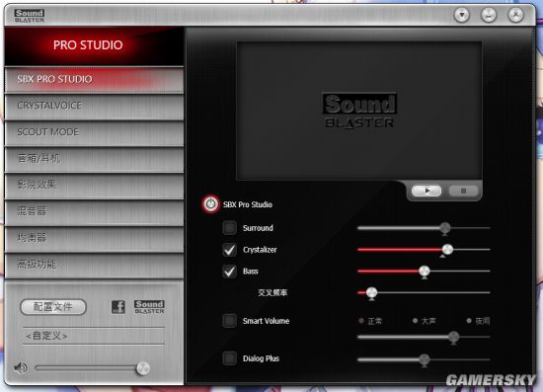This screenshot has height=392, width=543.
Task: Close the Sound Blaster window
Action: pos(515,15)
